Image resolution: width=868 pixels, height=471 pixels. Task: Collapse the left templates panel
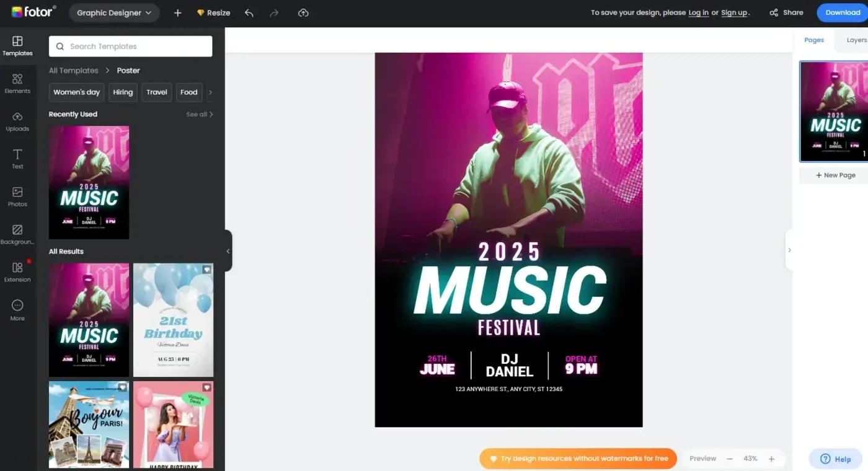pyautogui.click(x=228, y=251)
